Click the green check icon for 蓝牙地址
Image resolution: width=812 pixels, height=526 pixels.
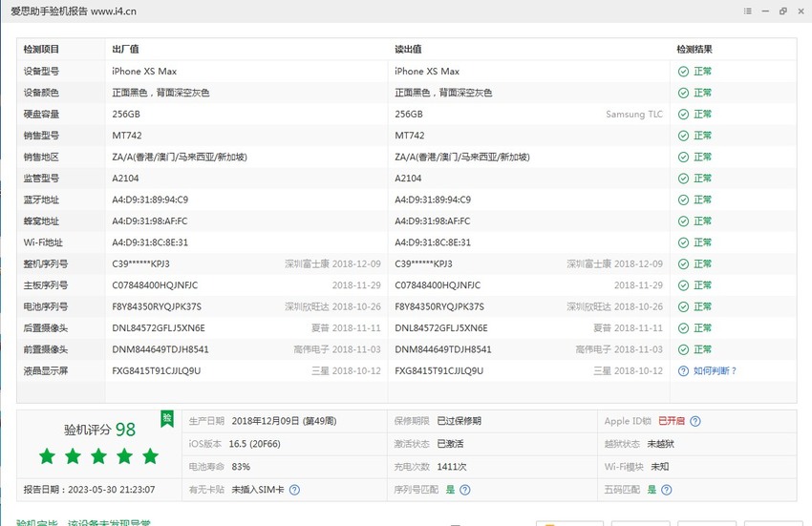pos(684,200)
